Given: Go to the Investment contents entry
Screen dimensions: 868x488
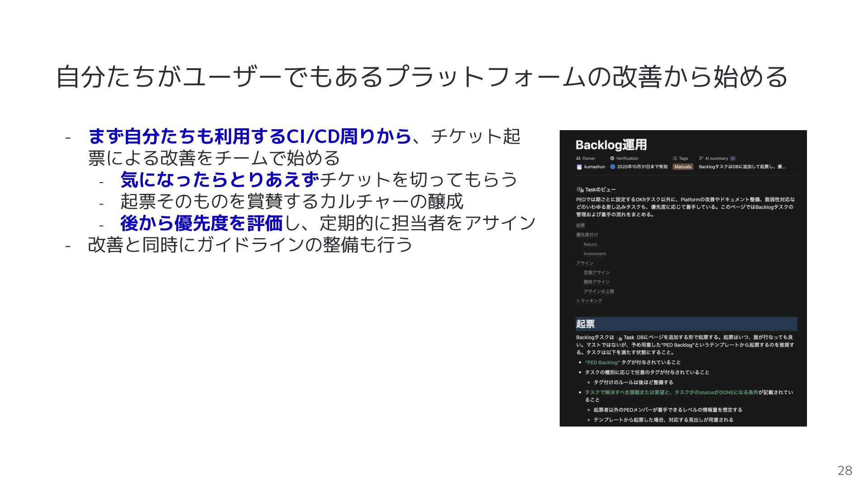Looking at the screenshot, I should 594,254.
